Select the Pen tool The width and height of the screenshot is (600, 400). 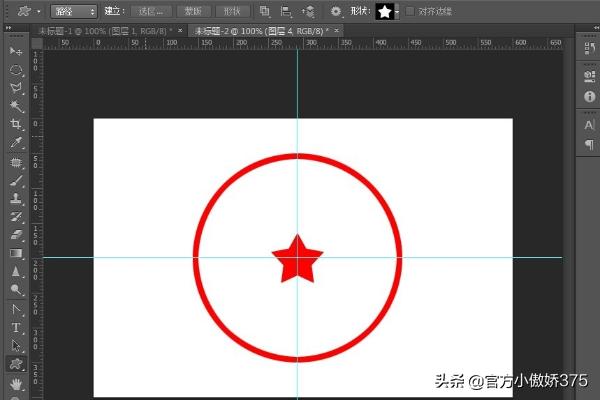[16, 309]
